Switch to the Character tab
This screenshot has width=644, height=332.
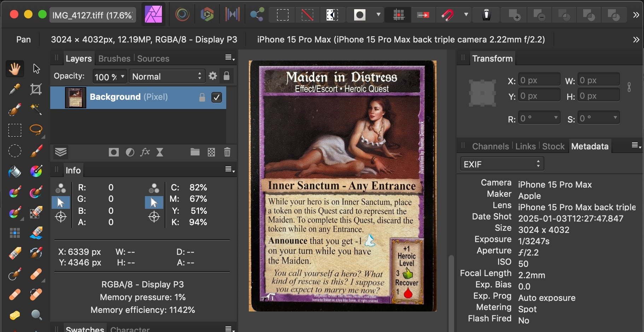(130, 329)
